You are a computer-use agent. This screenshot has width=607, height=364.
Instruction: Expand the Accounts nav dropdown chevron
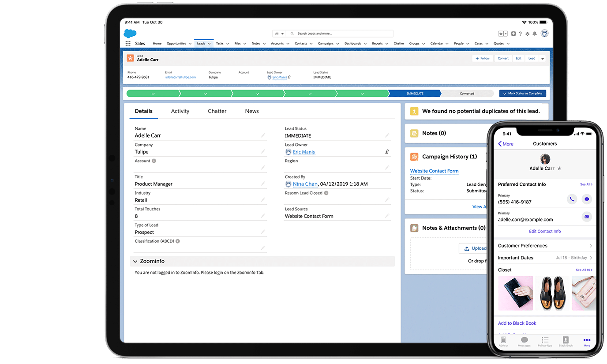pos(288,44)
